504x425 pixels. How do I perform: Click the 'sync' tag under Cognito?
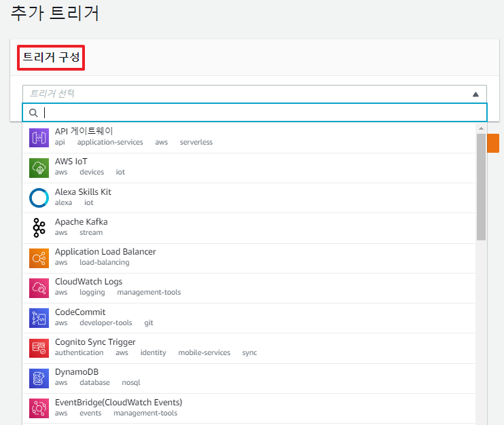249,353
